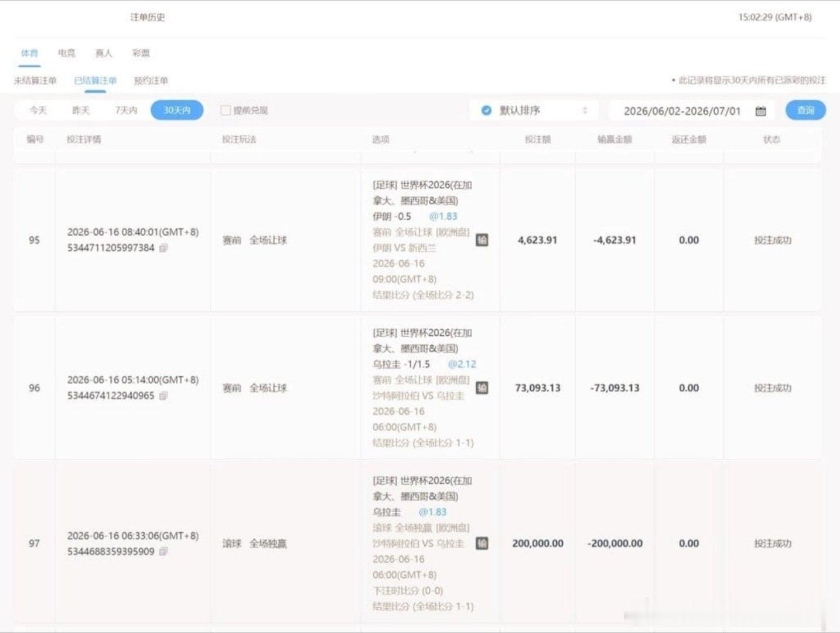Click the lost badge on row 95

click(x=482, y=240)
